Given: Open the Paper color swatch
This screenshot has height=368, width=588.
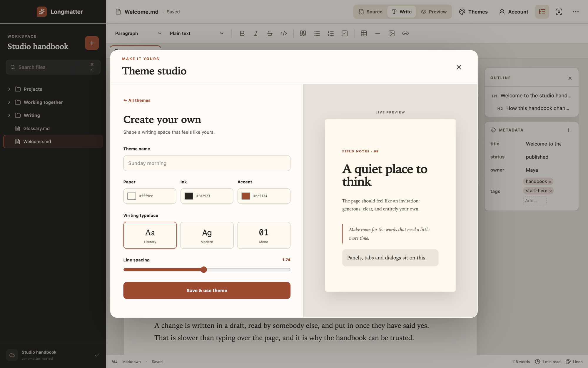Looking at the screenshot, I should point(132,196).
